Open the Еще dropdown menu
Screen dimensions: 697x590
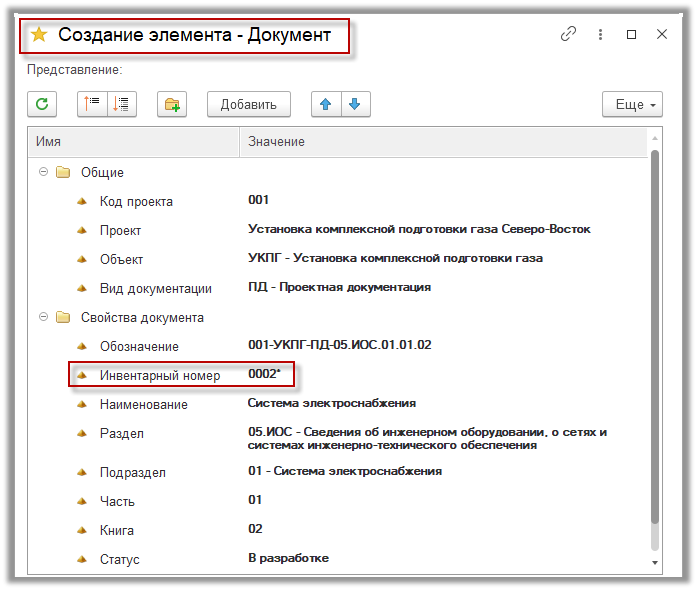click(x=632, y=104)
